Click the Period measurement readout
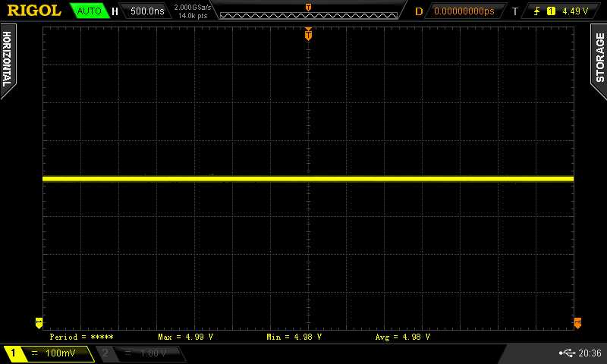607x364 pixels. [x=81, y=337]
